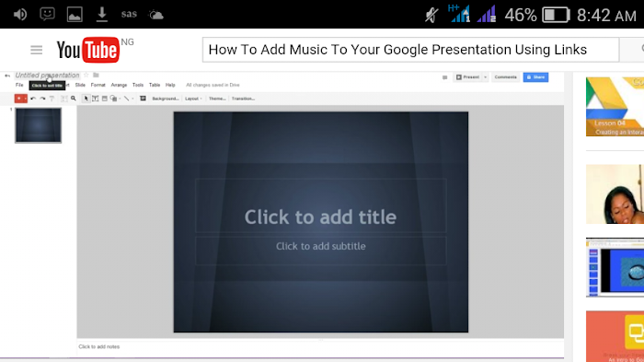Open the suggested video with woman thumbnail
The width and height of the screenshot is (644, 362).
(x=615, y=194)
